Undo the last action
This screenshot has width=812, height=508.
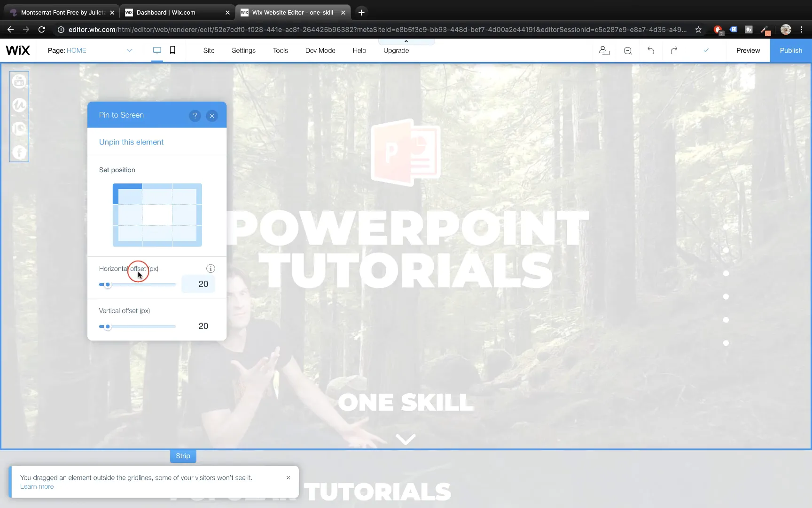(651, 50)
